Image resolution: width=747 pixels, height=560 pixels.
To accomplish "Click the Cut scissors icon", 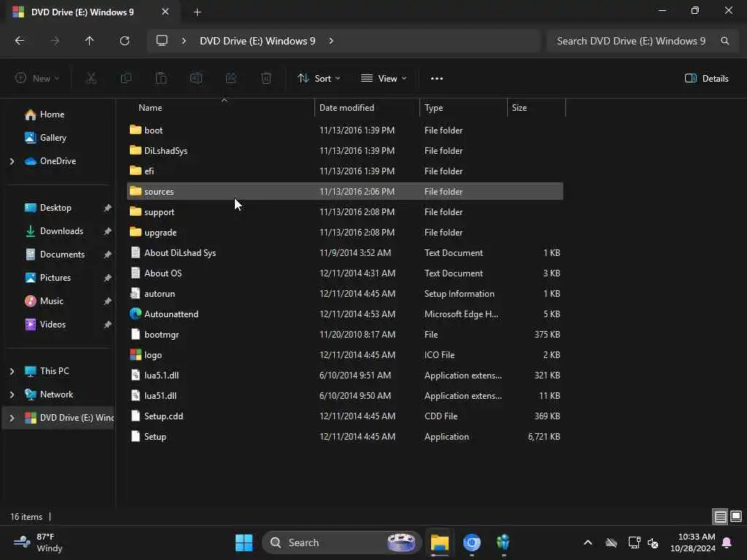I will (91, 79).
